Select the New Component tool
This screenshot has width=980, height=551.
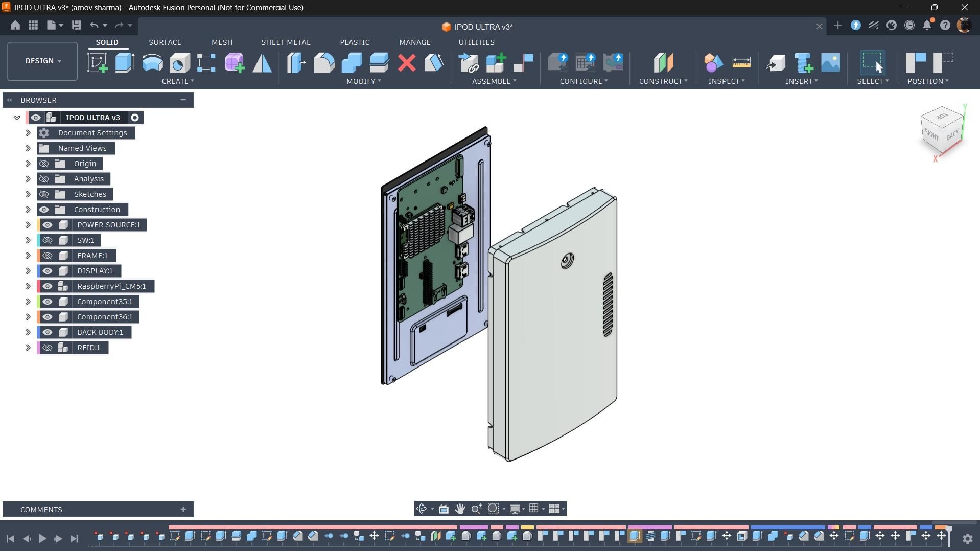(x=496, y=63)
